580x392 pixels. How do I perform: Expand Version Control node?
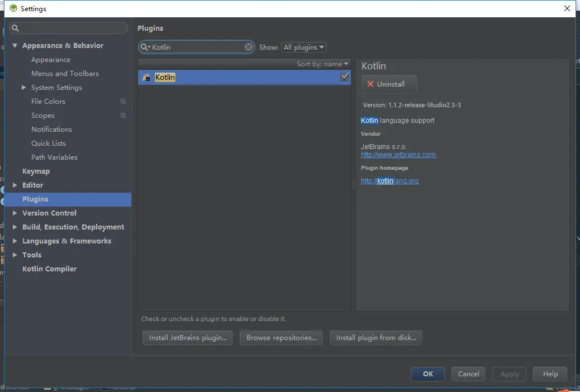tap(15, 213)
